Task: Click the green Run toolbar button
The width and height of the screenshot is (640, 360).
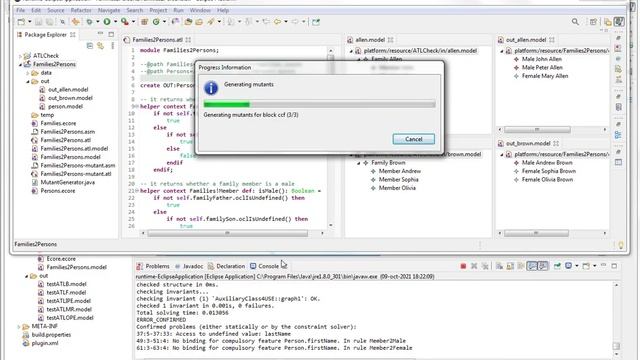Action: 107,22
